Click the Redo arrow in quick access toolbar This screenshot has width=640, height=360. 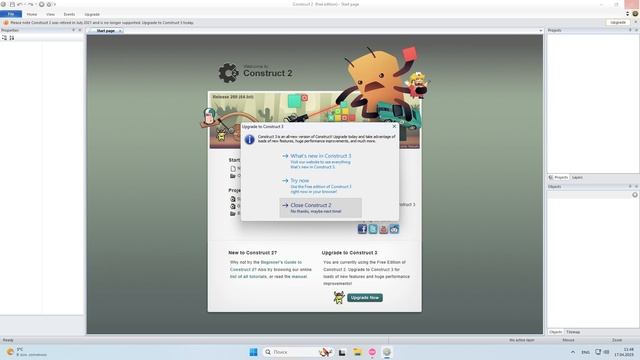[x=30, y=4]
